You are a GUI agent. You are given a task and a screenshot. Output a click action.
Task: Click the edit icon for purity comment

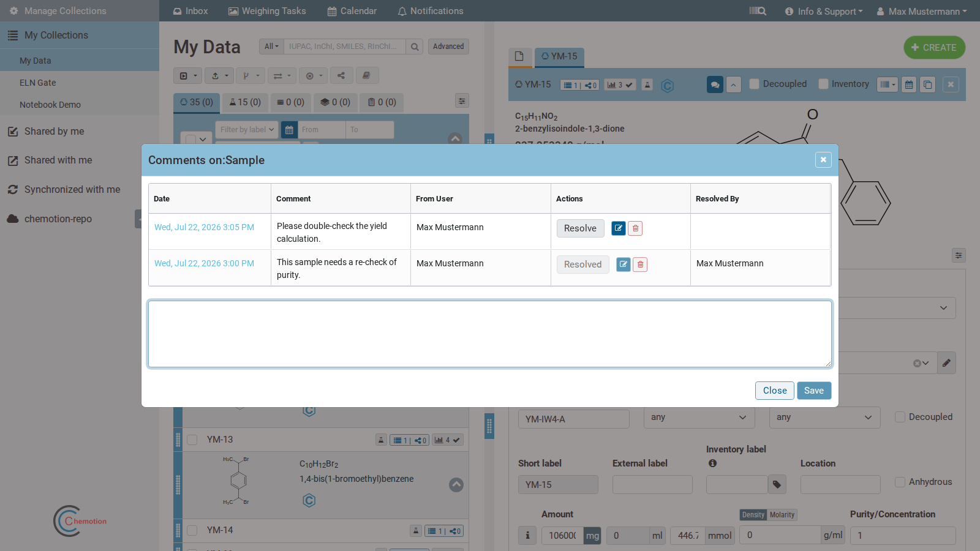click(624, 264)
